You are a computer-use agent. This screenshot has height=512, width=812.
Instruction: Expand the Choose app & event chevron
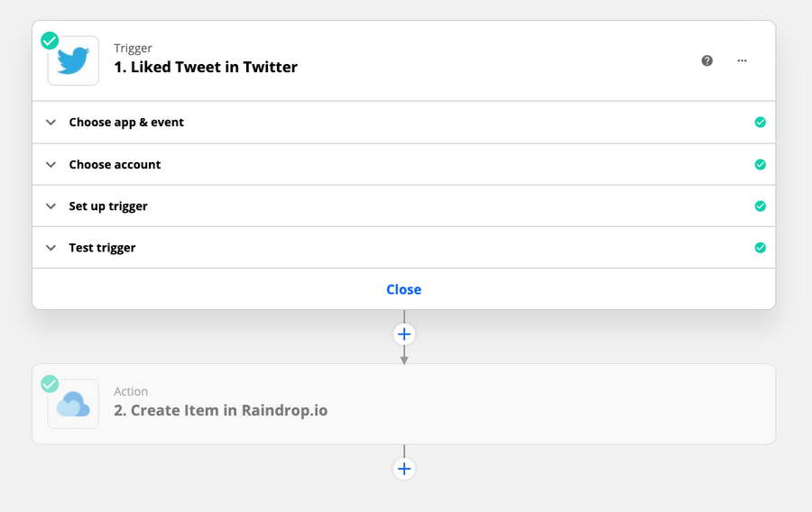pyautogui.click(x=51, y=123)
